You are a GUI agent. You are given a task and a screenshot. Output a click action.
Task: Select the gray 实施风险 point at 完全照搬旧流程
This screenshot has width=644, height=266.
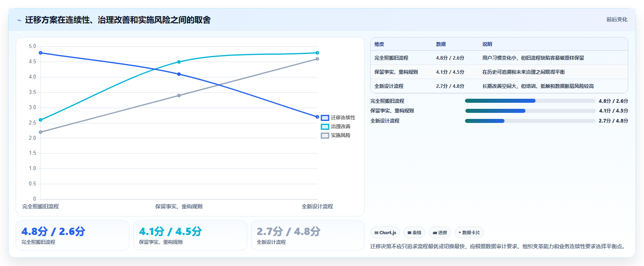(x=40, y=132)
